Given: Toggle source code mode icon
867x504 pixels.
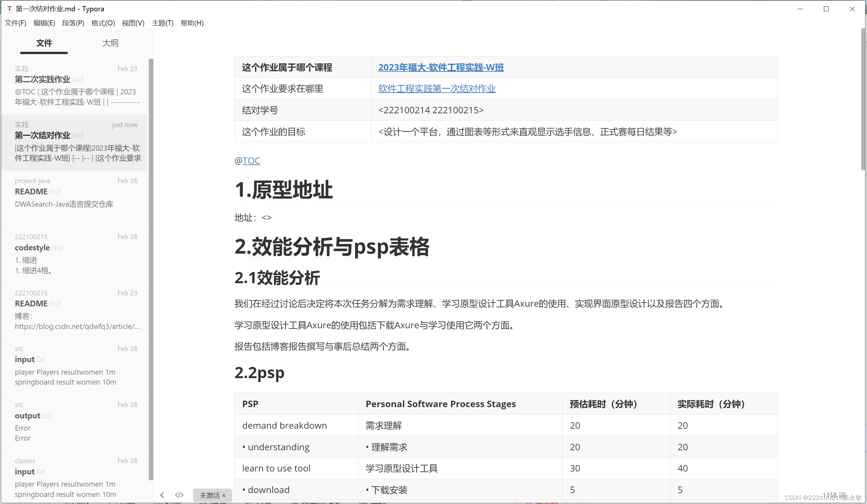Looking at the screenshot, I should pyautogui.click(x=179, y=495).
